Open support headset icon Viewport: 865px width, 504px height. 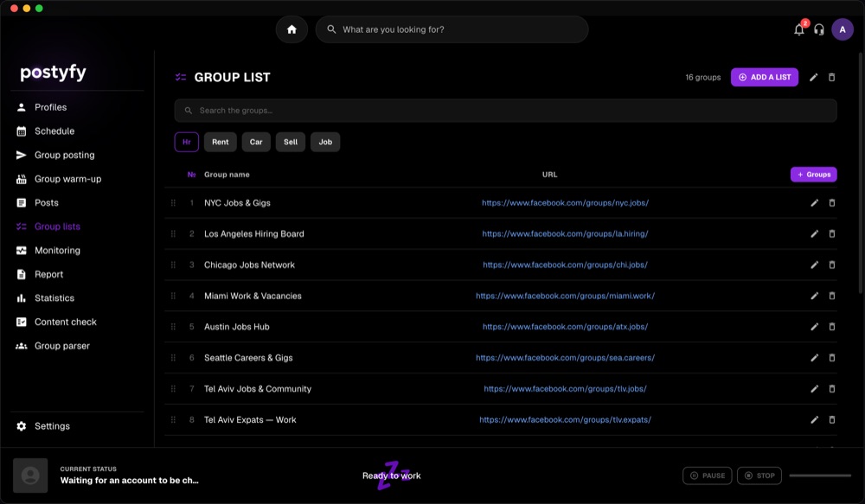[819, 29]
